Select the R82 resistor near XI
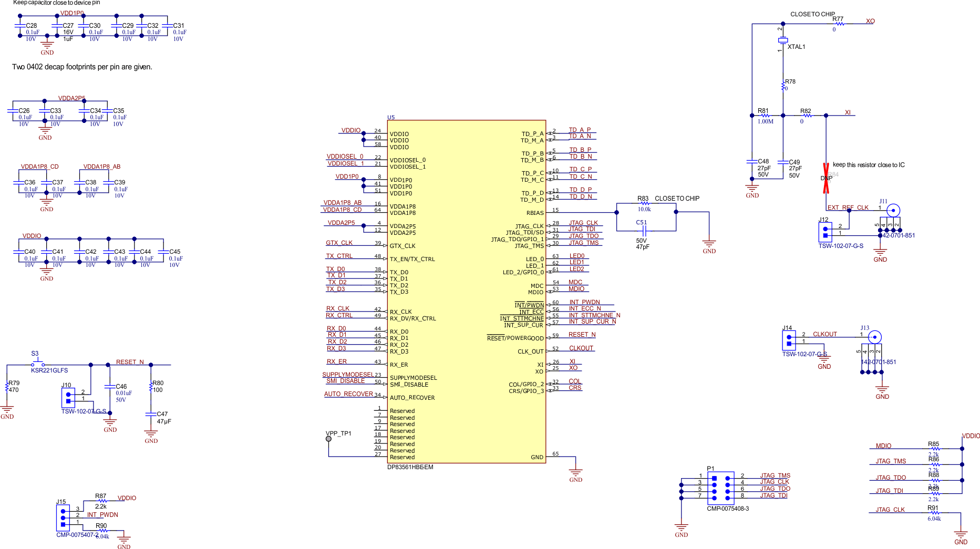980x549 pixels. (x=807, y=116)
